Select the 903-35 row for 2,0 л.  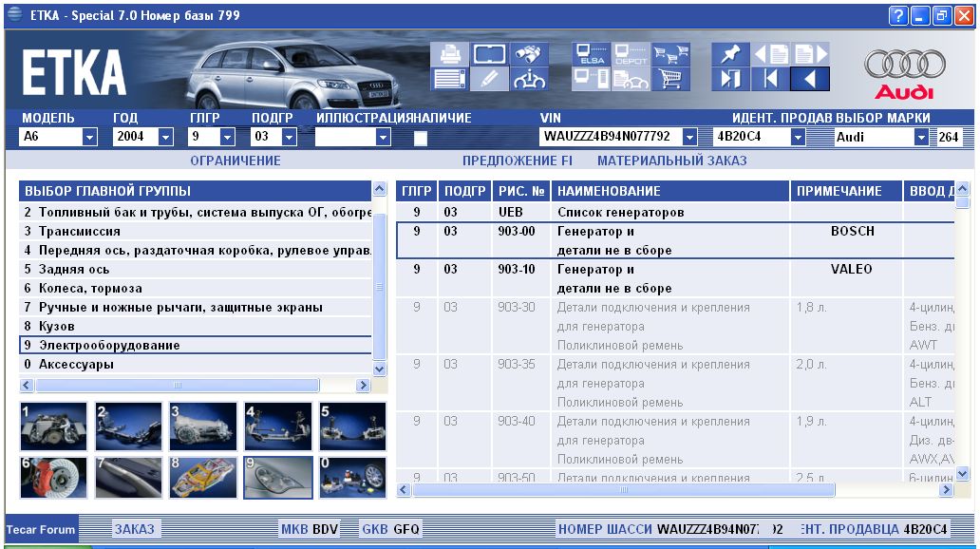click(675, 384)
